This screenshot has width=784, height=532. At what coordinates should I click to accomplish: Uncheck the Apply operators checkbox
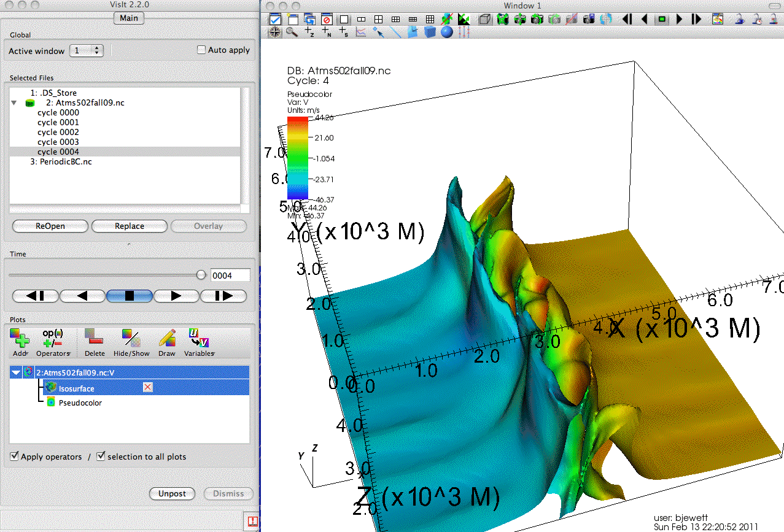[x=15, y=457]
